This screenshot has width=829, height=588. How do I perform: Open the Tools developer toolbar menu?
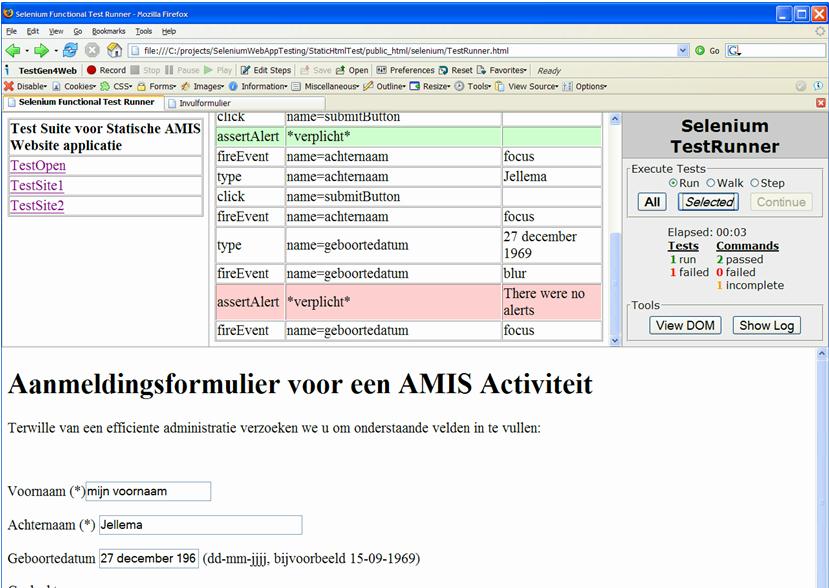[x=473, y=86]
